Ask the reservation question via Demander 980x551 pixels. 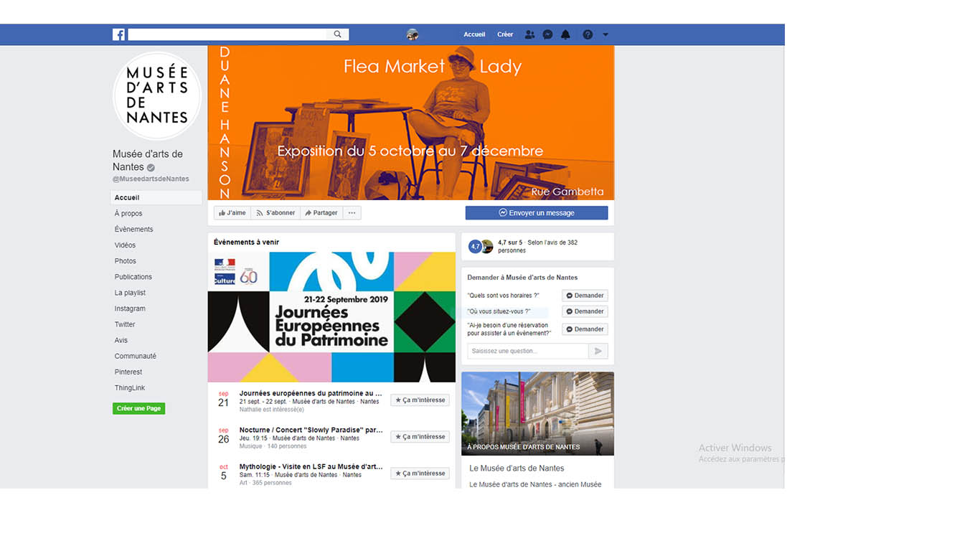pyautogui.click(x=585, y=329)
